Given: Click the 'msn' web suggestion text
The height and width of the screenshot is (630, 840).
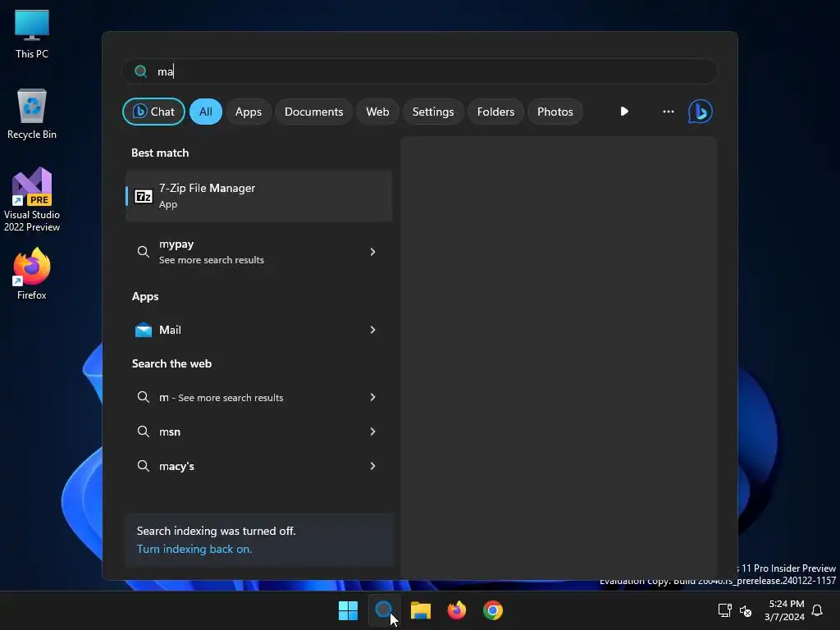Looking at the screenshot, I should tap(170, 431).
